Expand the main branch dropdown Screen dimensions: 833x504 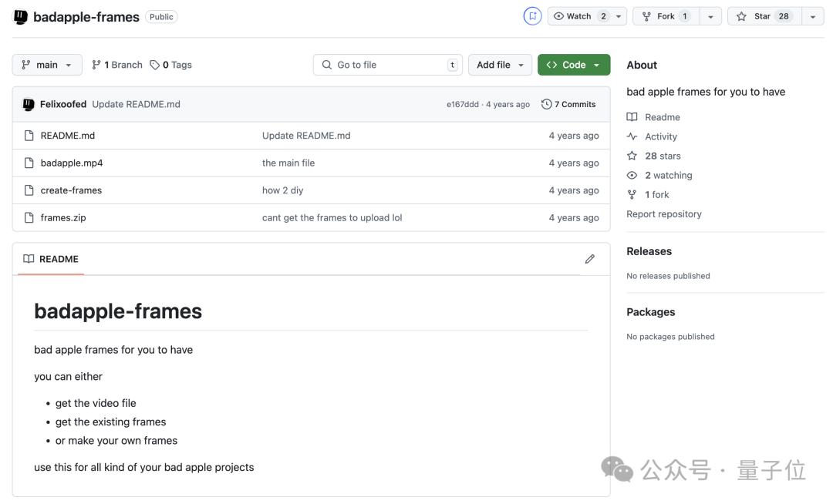(x=46, y=65)
